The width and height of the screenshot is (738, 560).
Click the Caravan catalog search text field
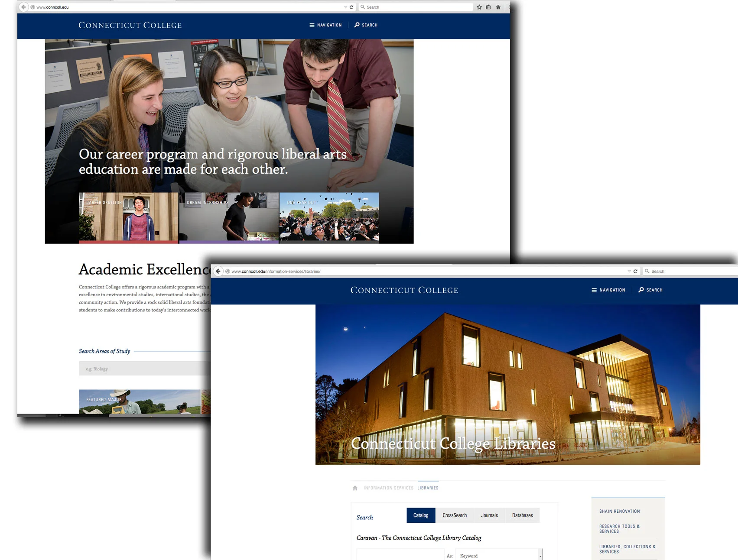click(400, 555)
